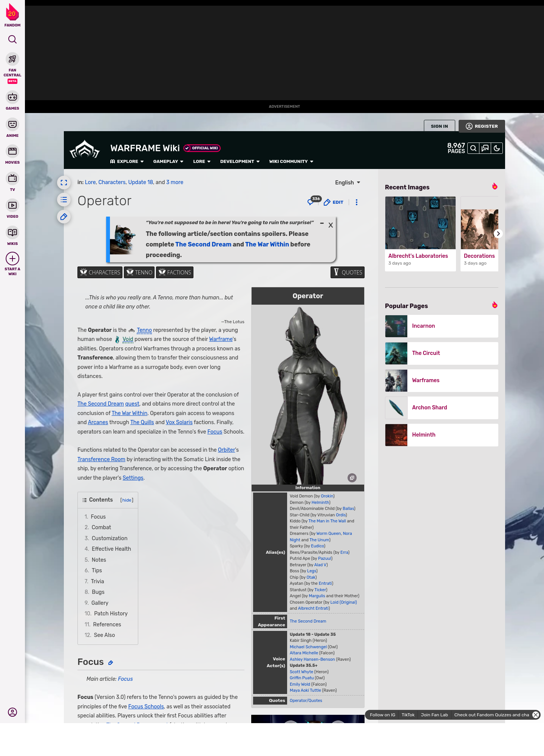Jump to Customization in contents

pos(110,538)
